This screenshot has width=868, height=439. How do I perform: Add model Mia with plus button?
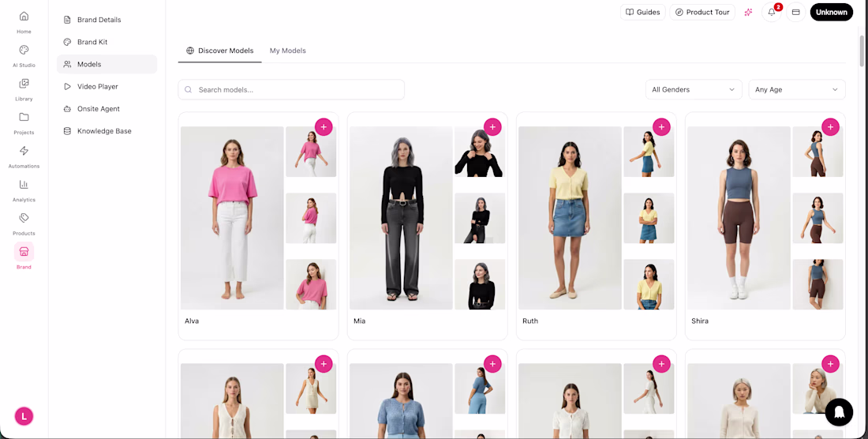492,127
